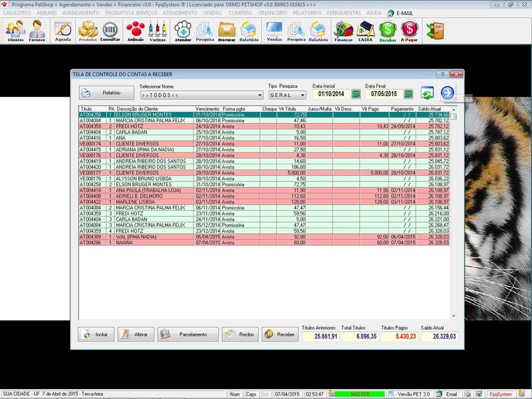This screenshot has width=532, height=399.
Task: Open the Fornece suppliers icon
Action: pyautogui.click(x=37, y=31)
